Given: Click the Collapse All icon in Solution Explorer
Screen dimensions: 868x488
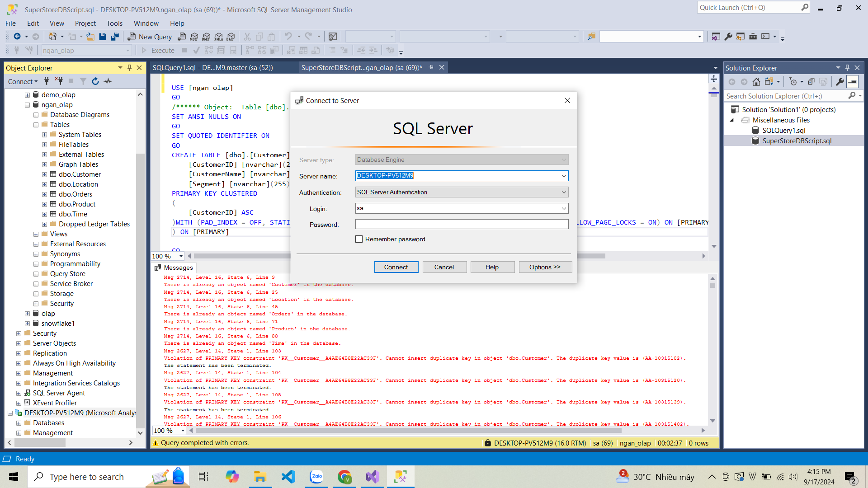Looking at the screenshot, I should 811,82.
